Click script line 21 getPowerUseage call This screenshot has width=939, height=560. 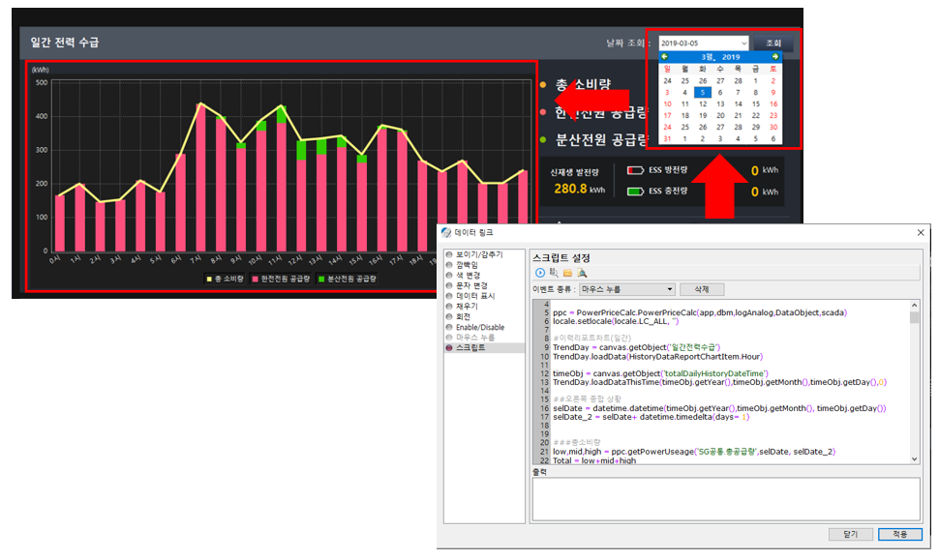694,452
